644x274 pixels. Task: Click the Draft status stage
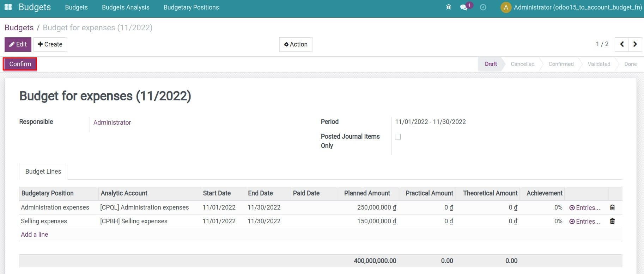click(x=491, y=64)
